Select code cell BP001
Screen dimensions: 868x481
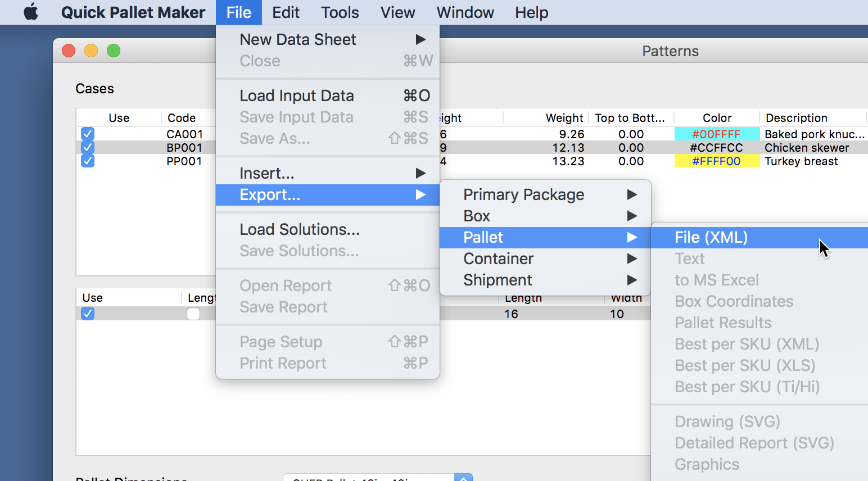click(x=184, y=148)
